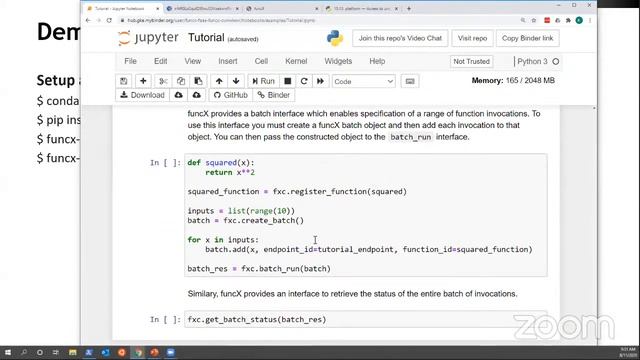Click the Download button
The height and width of the screenshot is (360, 640).
tap(142, 95)
